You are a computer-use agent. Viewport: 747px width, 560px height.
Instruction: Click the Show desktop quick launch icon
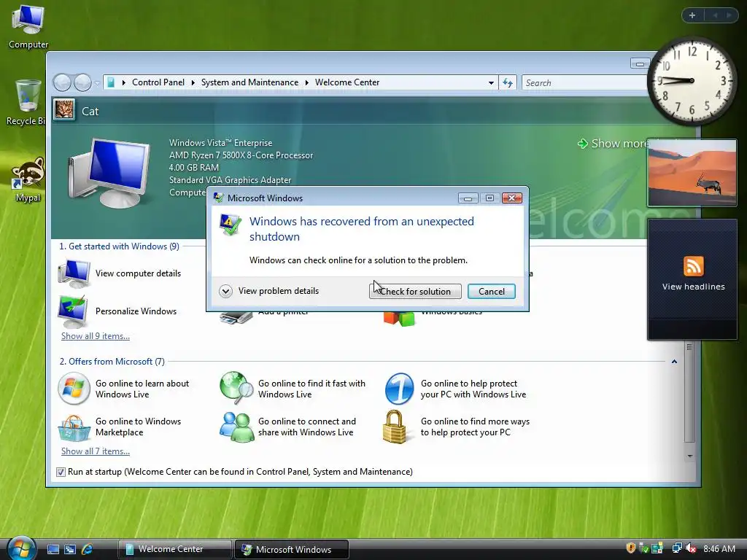point(53,549)
